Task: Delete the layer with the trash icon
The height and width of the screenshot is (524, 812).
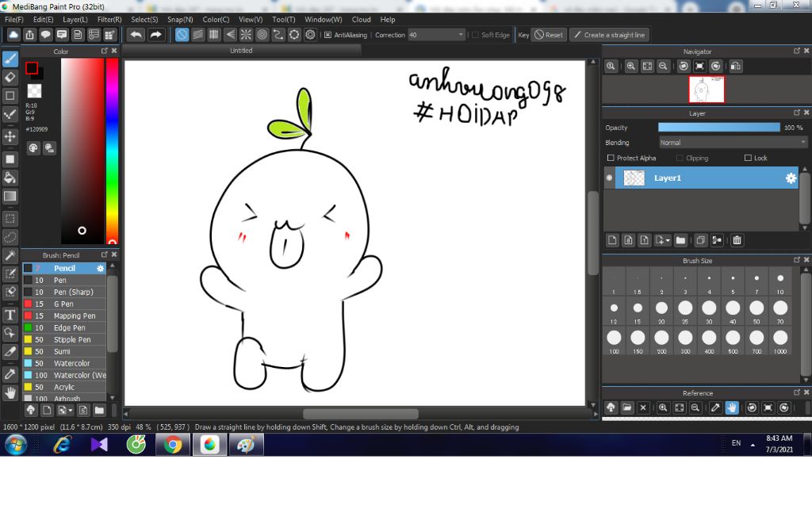Action: [737, 240]
